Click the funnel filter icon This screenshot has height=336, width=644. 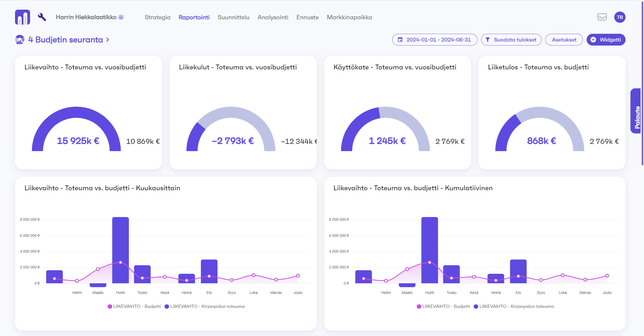pyautogui.click(x=488, y=40)
